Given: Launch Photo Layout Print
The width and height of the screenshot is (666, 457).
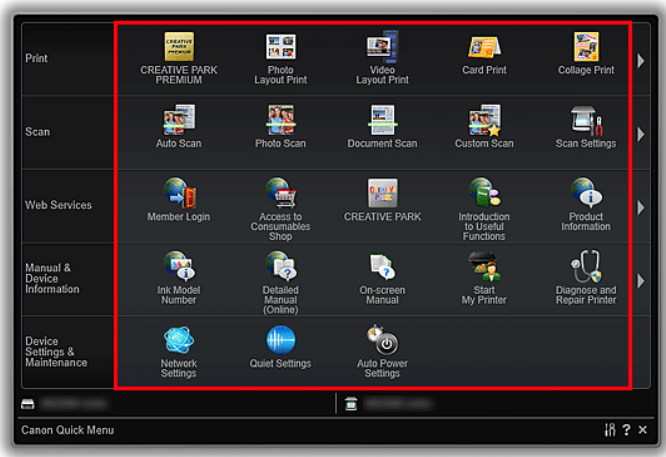Looking at the screenshot, I should (280, 48).
